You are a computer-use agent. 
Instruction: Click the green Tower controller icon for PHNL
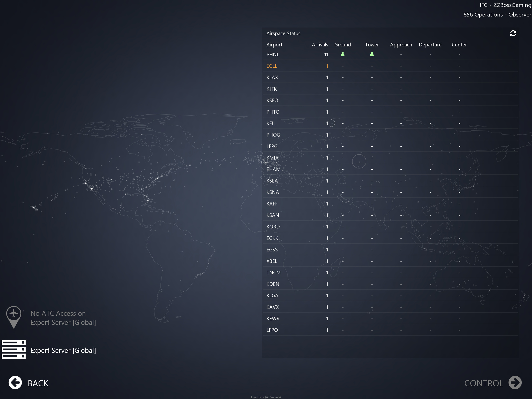pyautogui.click(x=371, y=54)
